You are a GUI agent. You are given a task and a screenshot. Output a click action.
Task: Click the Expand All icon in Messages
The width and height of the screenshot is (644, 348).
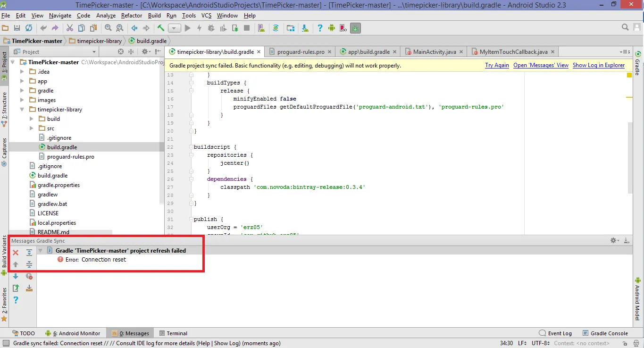click(x=29, y=253)
